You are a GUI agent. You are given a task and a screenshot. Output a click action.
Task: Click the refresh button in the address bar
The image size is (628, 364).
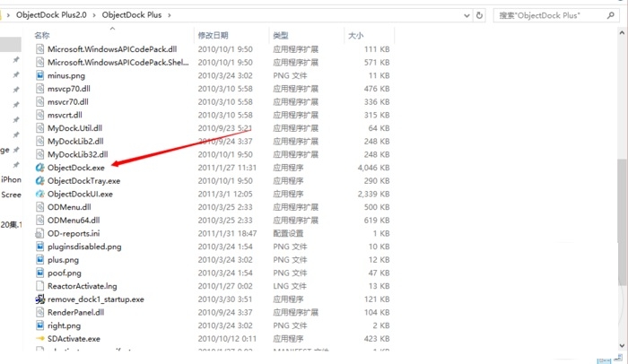(x=479, y=15)
